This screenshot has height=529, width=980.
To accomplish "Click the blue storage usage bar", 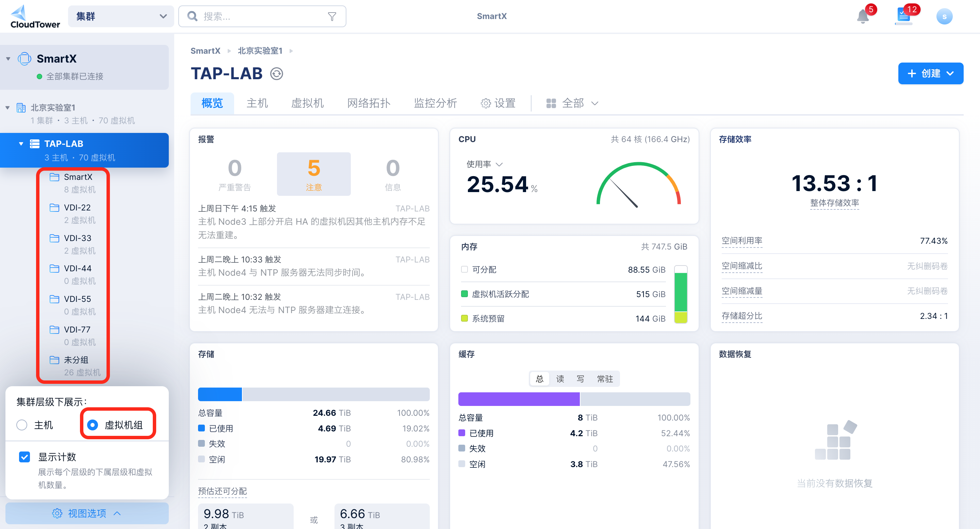I will click(x=220, y=394).
